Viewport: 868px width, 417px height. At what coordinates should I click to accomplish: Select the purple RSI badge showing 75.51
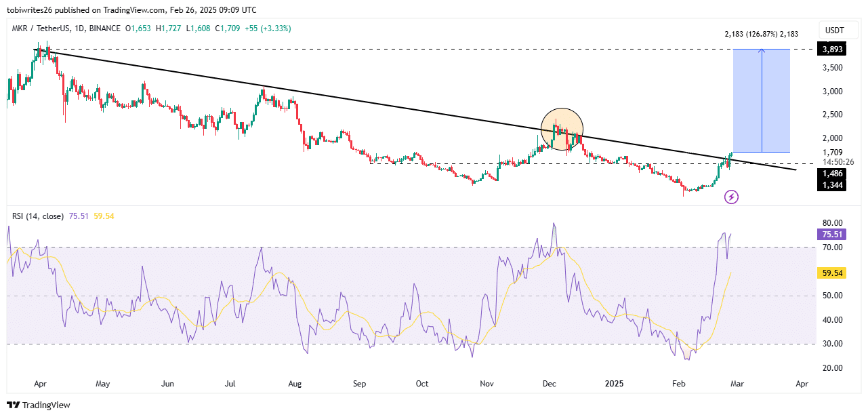pyautogui.click(x=831, y=234)
